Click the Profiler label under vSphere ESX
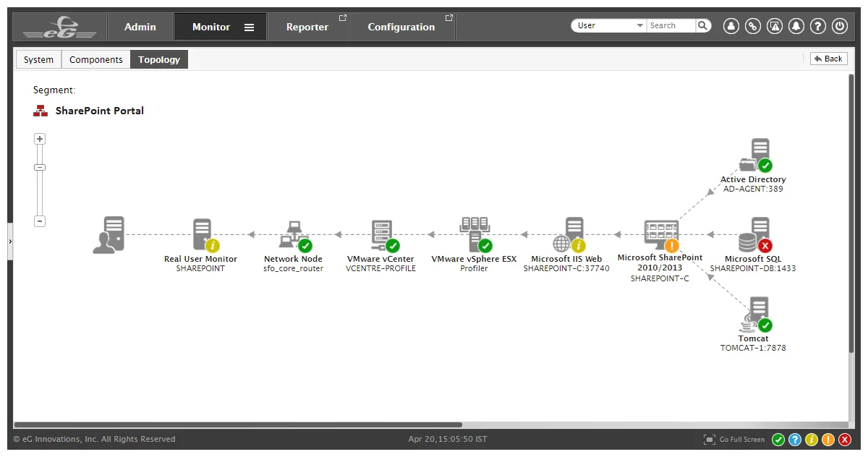 tap(475, 268)
